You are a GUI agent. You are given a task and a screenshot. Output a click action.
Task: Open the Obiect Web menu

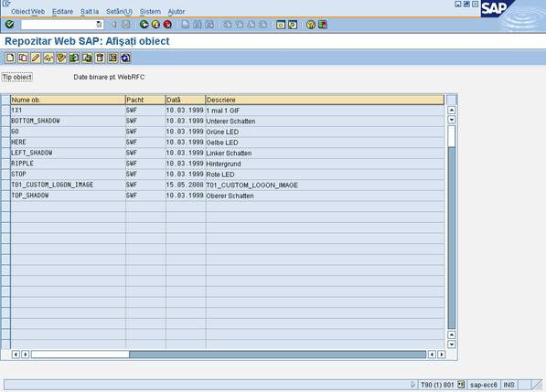pyautogui.click(x=27, y=12)
